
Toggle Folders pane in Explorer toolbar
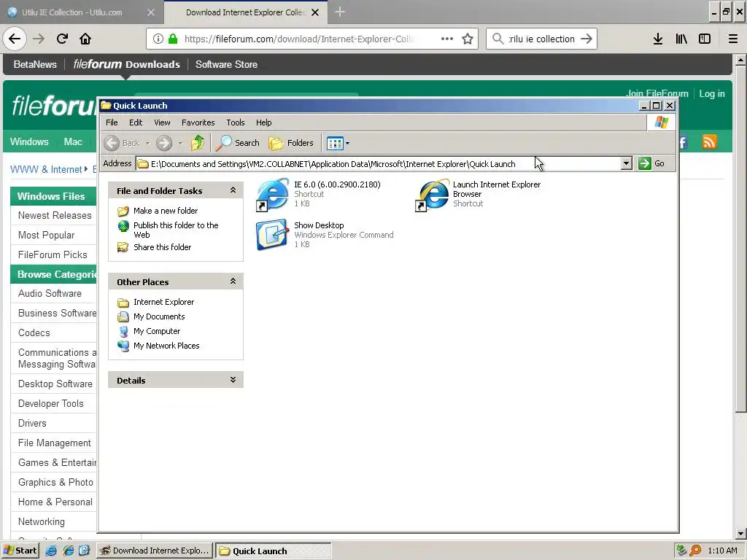click(290, 143)
